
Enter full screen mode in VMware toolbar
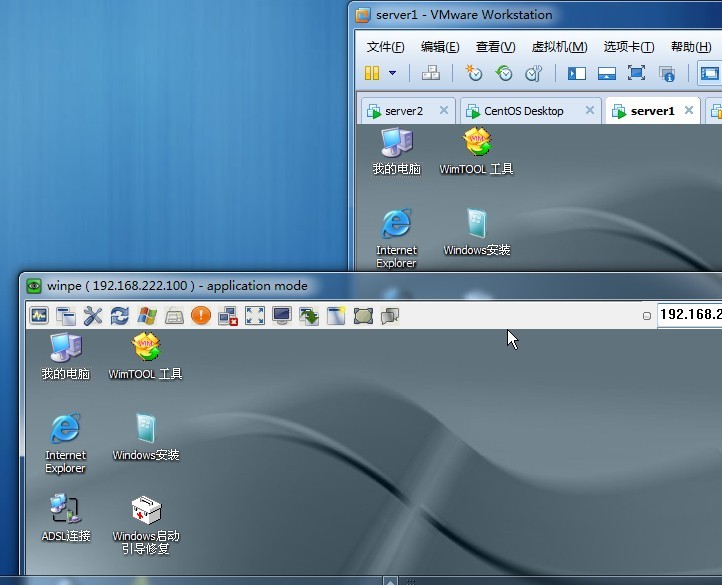pos(636,73)
